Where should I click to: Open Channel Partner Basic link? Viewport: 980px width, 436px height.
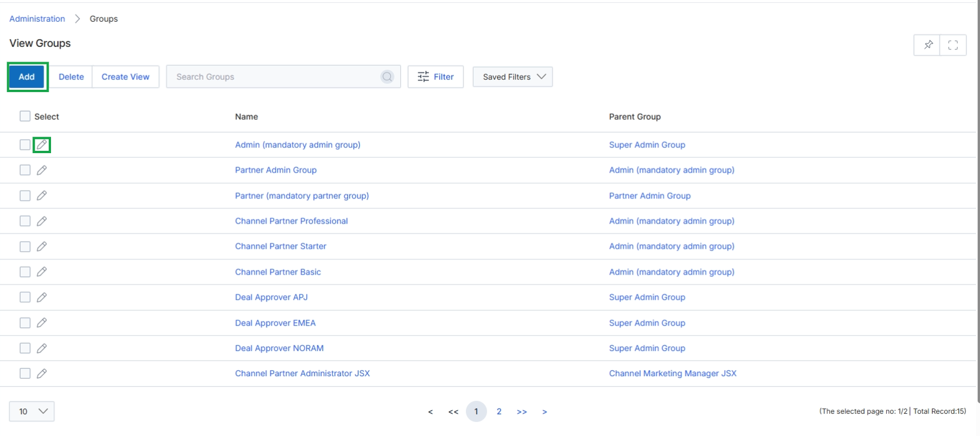(x=278, y=272)
